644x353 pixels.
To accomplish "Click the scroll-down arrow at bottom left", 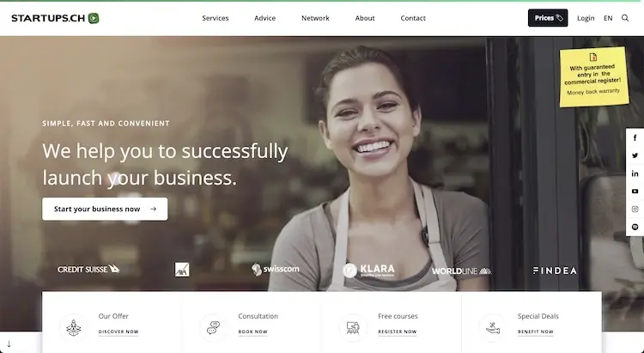I will click(x=9, y=344).
